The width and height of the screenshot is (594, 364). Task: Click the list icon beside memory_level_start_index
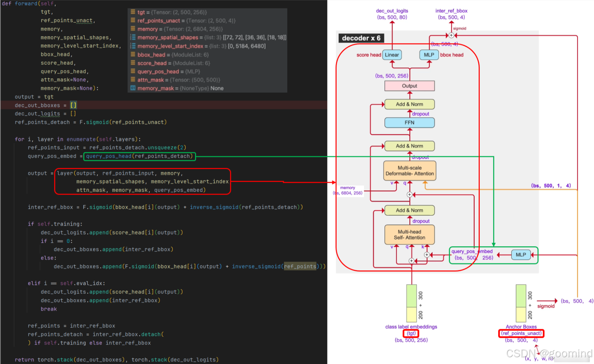133,46
